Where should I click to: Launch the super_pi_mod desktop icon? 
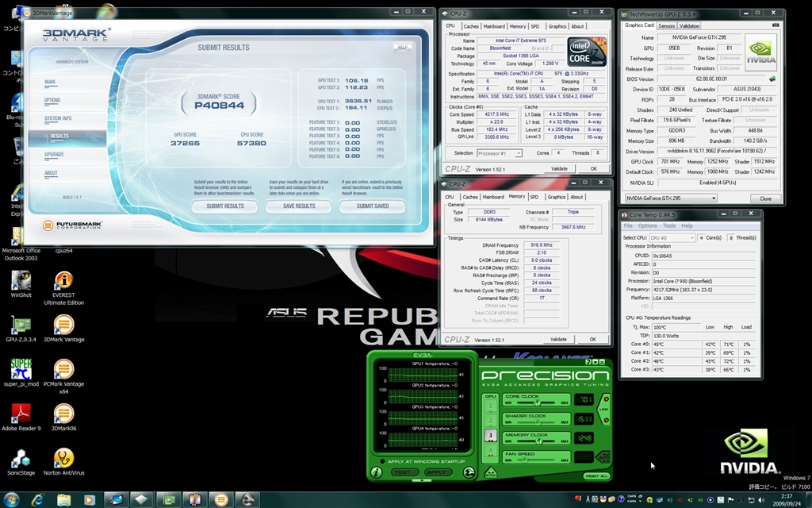click(x=21, y=370)
